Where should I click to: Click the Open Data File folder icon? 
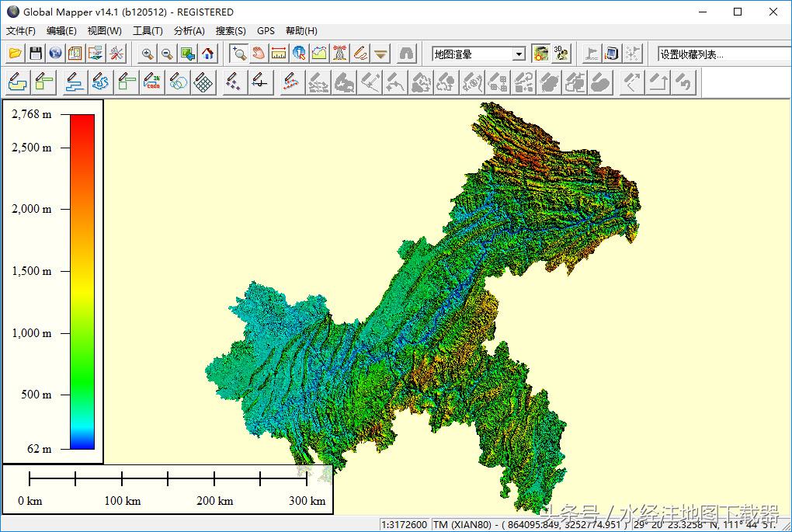15,54
